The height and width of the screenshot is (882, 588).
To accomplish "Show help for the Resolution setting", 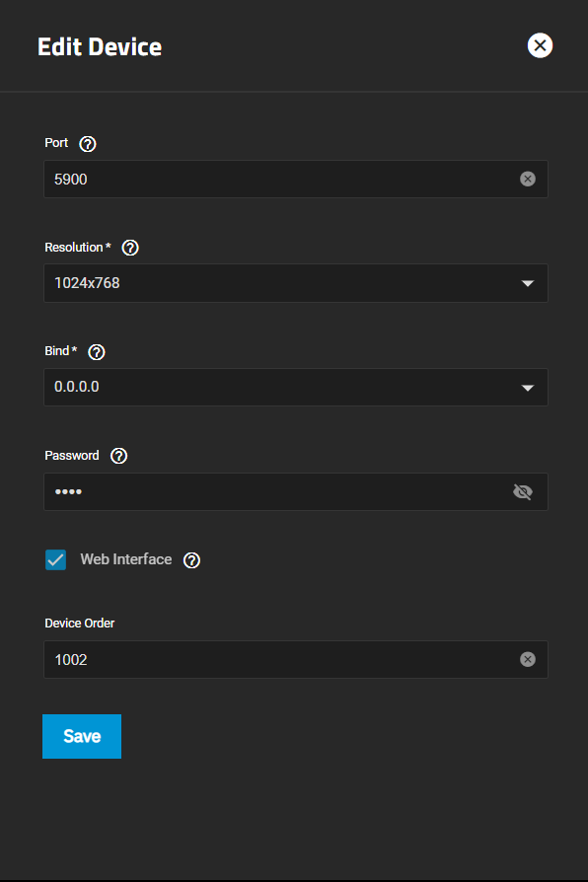I will tap(130, 248).
